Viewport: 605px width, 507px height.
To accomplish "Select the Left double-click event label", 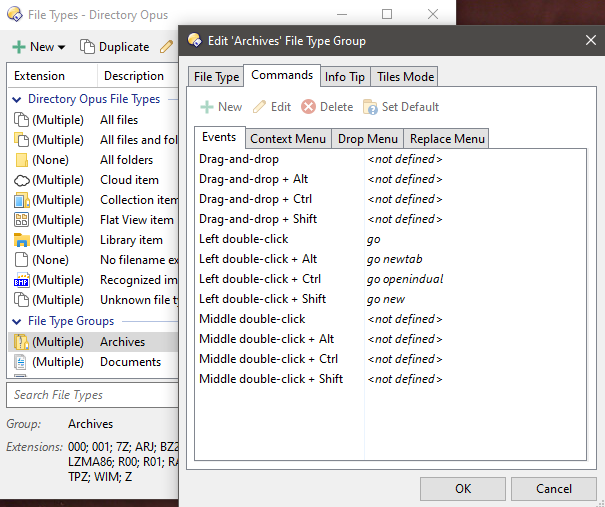I will [243, 239].
